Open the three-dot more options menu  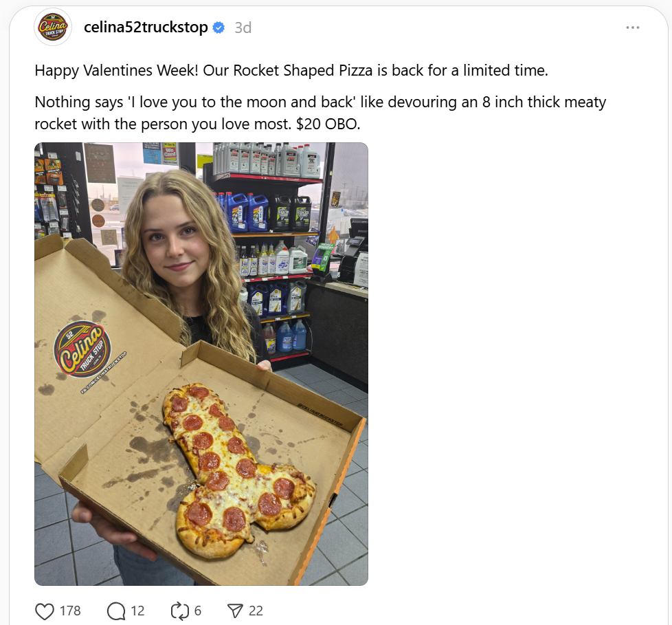[633, 28]
